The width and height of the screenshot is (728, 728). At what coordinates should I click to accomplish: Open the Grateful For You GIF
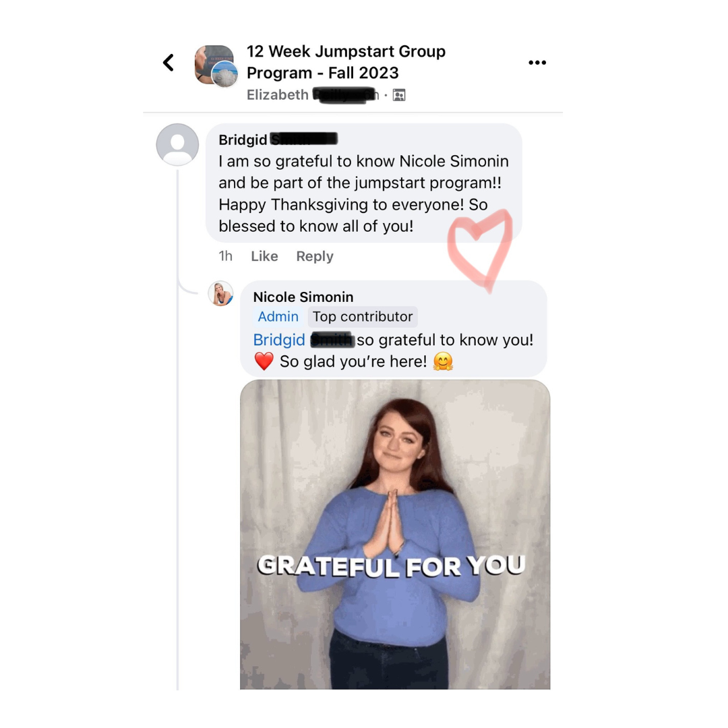[x=395, y=535]
